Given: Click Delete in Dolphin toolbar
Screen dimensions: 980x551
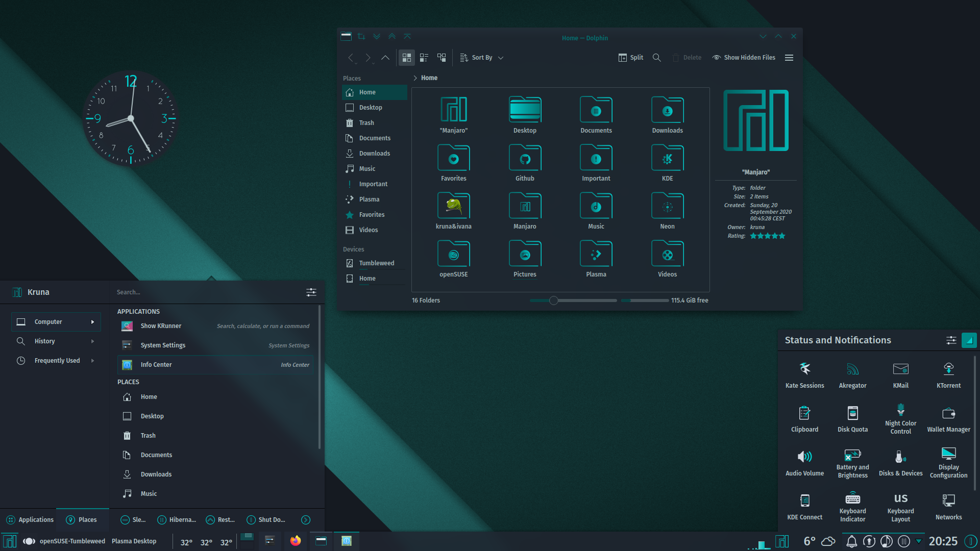Looking at the screenshot, I should pyautogui.click(x=687, y=58).
